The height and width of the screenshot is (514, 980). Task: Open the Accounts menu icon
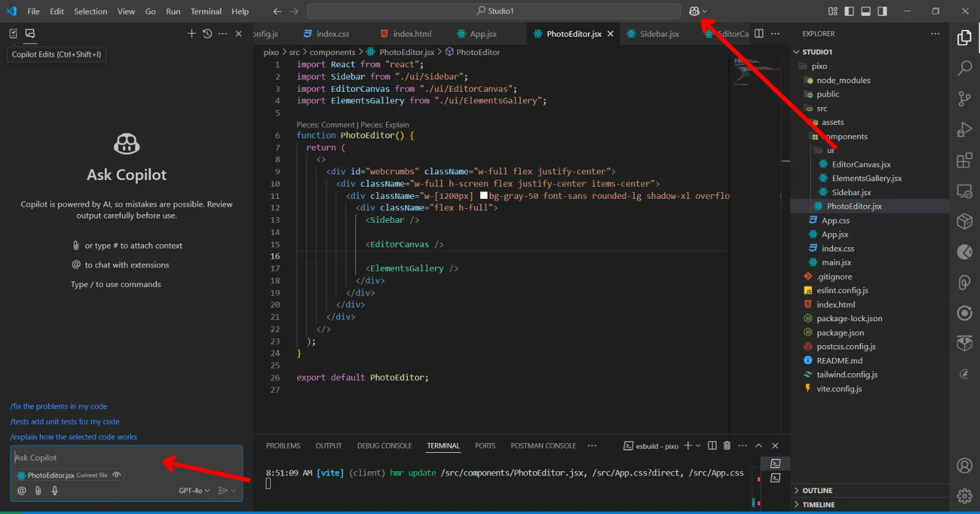pyautogui.click(x=965, y=466)
